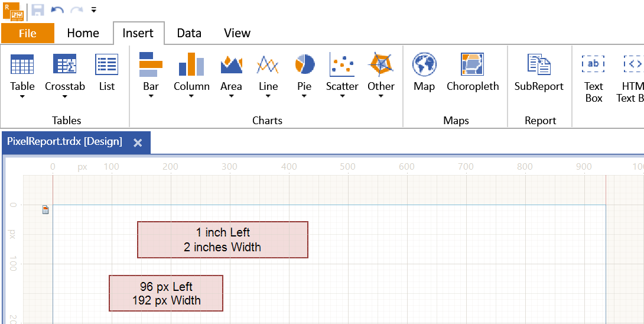Open the Column chart dropdown arrow

(191, 96)
